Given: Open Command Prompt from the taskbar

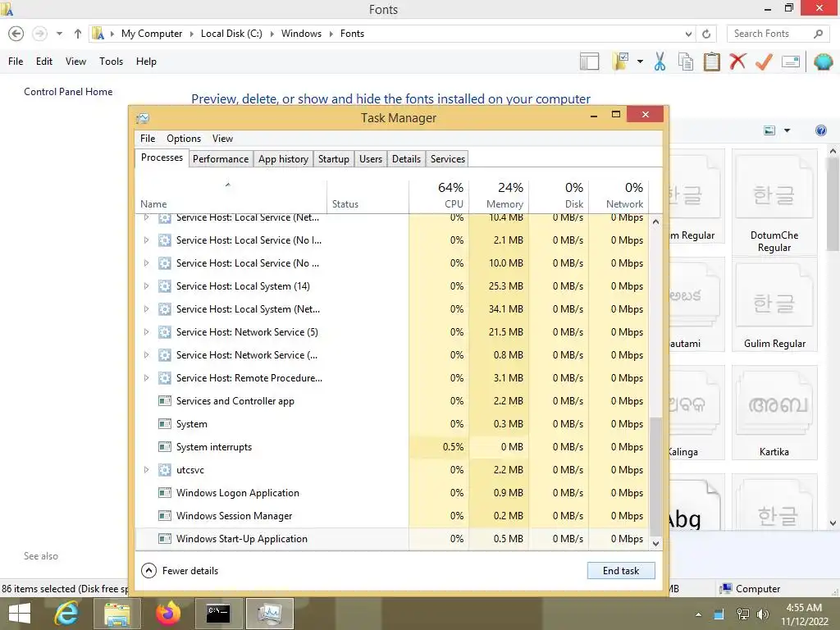Looking at the screenshot, I should coord(218,614).
